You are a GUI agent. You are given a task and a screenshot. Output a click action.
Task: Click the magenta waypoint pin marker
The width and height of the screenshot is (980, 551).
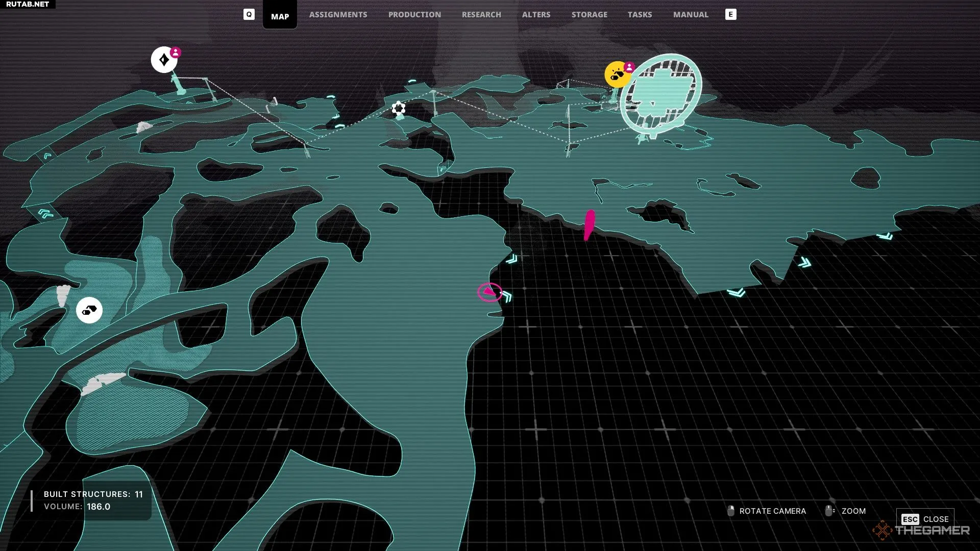[x=589, y=225]
